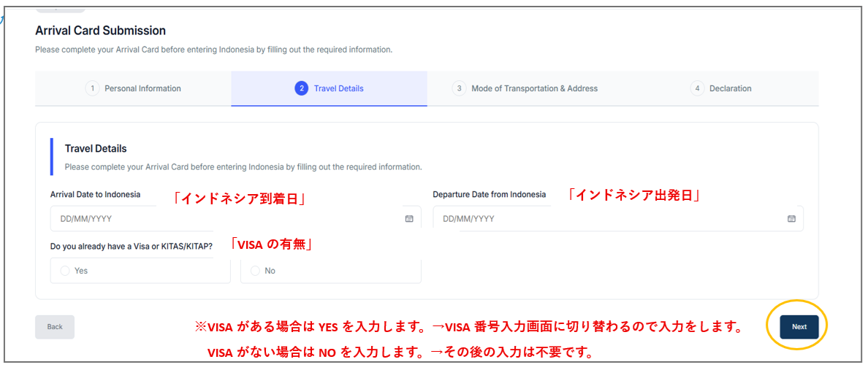Viewport: 868px width, 370px height.
Task: Focus the Departure Date from Indonesia field
Action: coord(618,218)
